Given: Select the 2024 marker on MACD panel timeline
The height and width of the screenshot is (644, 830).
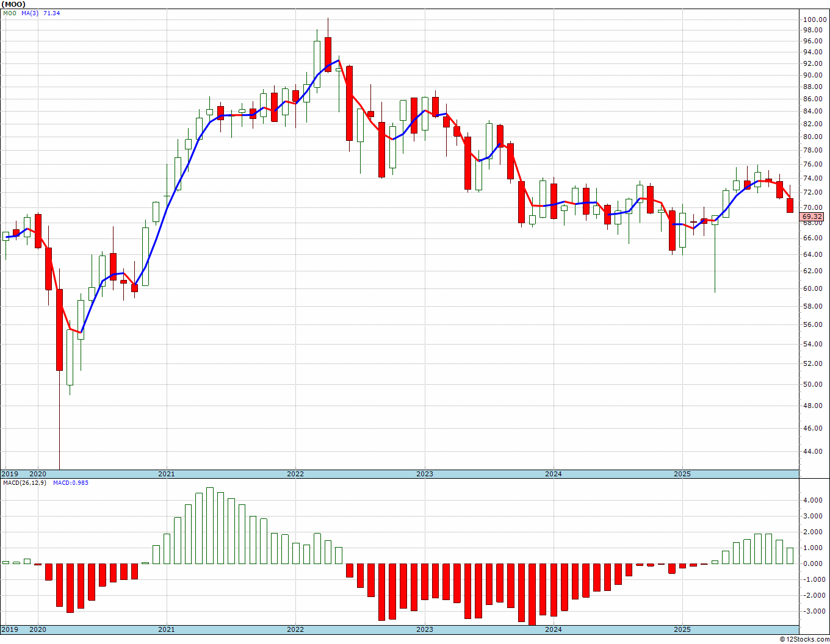Looking at the screenshot, I should point(554,629).
